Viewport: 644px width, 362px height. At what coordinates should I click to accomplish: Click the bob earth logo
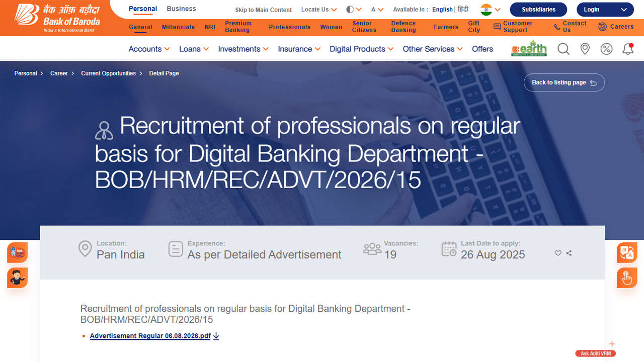pyautogui.click(x=529, y=48)
